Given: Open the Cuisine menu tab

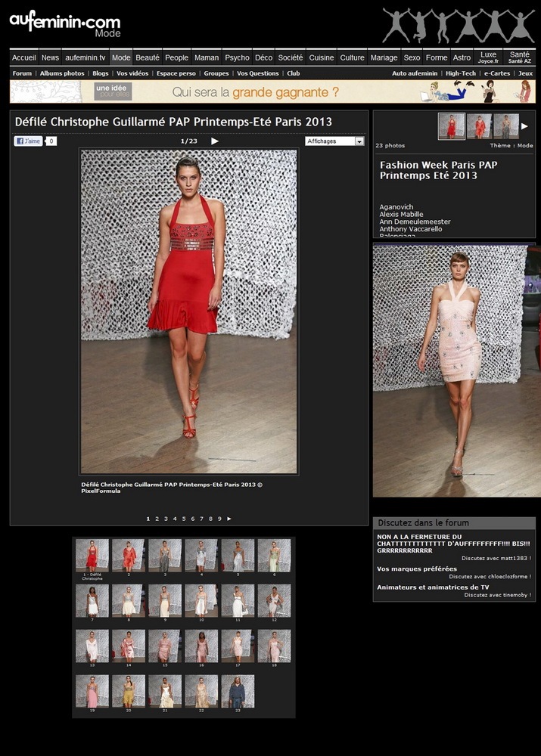Looking at the screenshot, I should coord(322,57).
